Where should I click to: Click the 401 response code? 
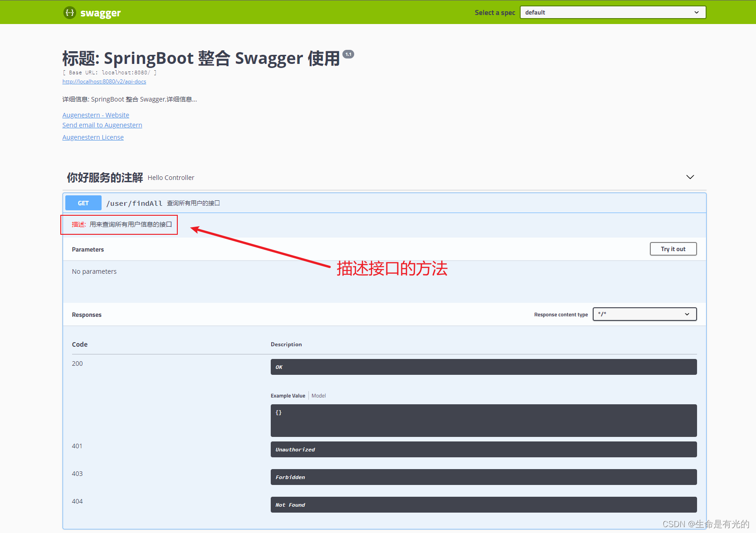pos(77,446)
